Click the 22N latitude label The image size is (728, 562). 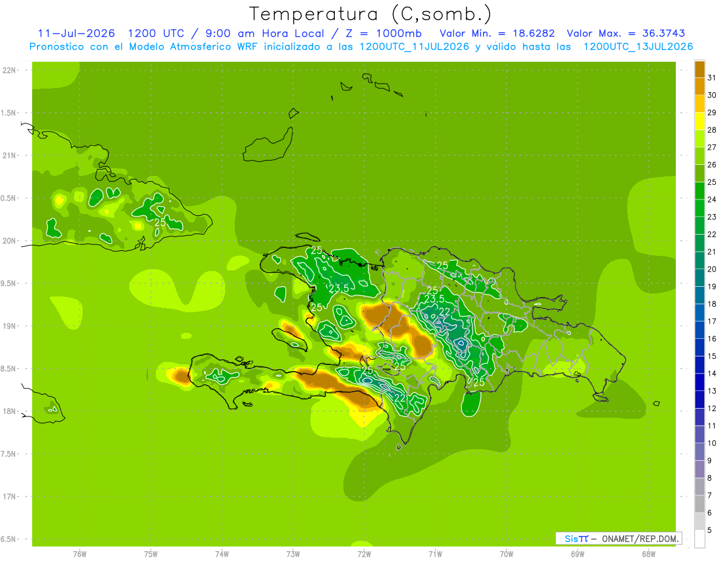pos(10,70)
